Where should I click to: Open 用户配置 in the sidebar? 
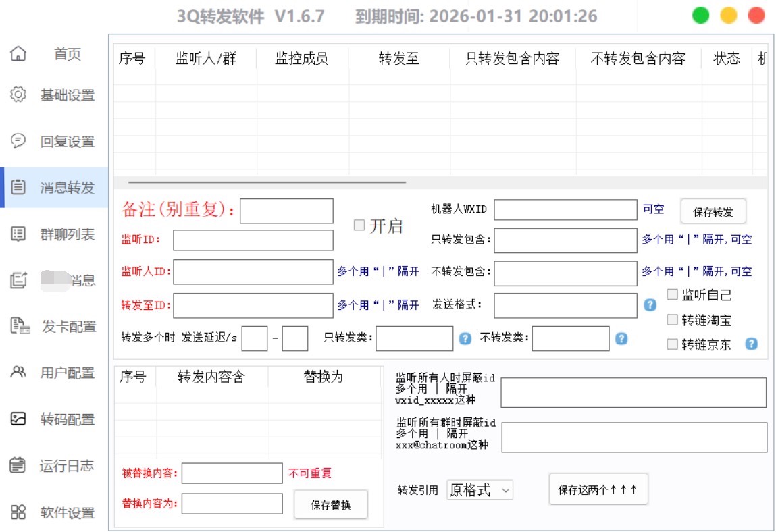coord(68,373)
